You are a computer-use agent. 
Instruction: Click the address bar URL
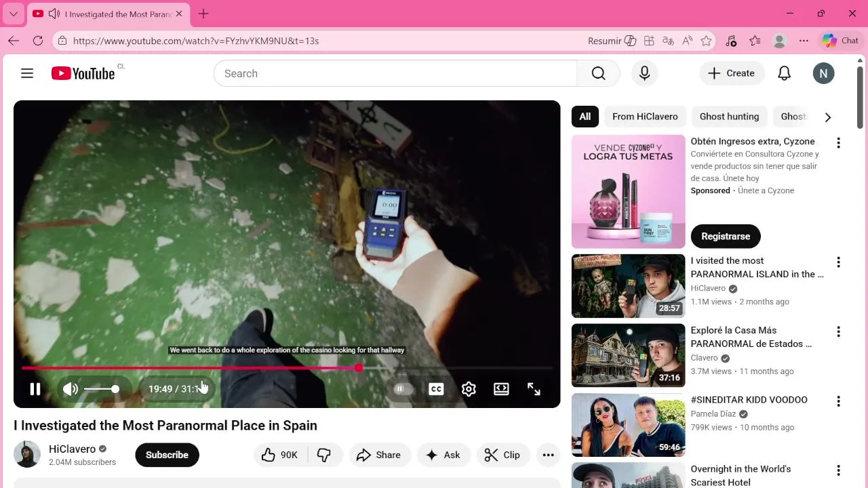coord(196,41)
